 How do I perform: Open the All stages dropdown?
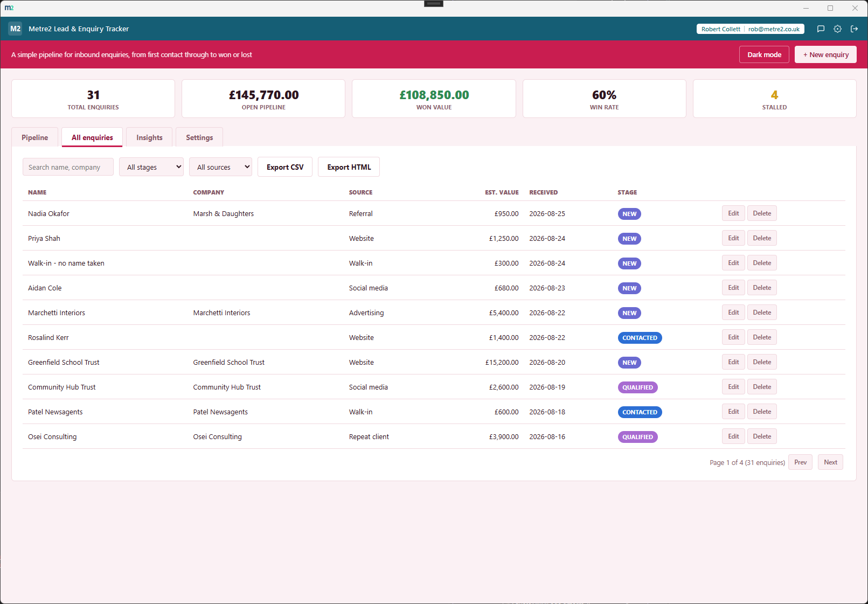tap(151, 167)
